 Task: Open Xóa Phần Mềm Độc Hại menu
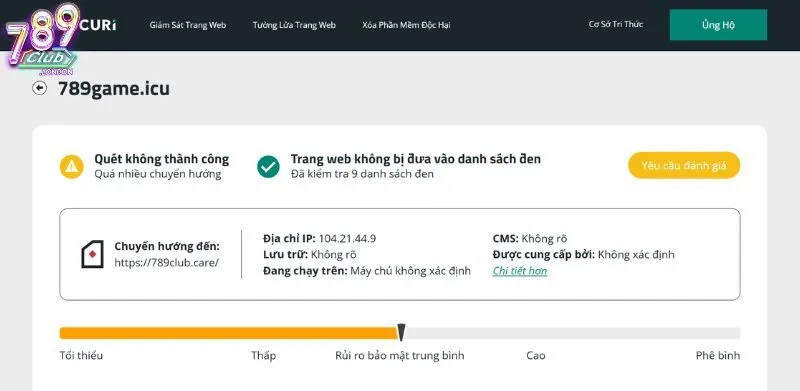[406, 25]
